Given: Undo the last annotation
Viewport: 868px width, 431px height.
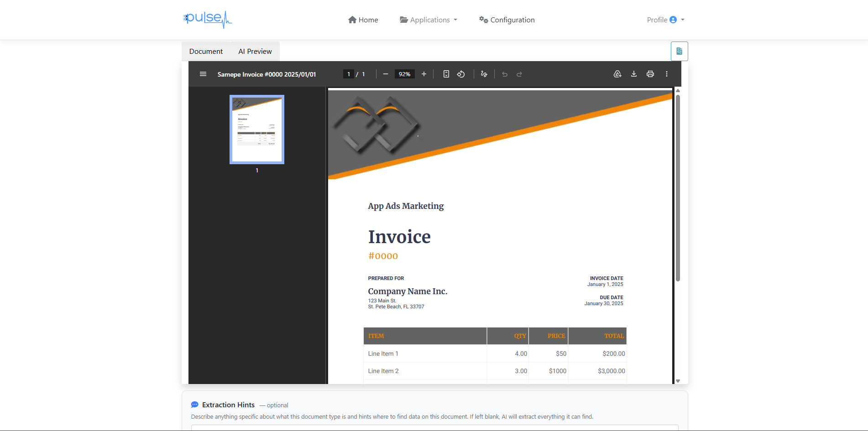Looking at the screenshot, I should tap(504, 73).
